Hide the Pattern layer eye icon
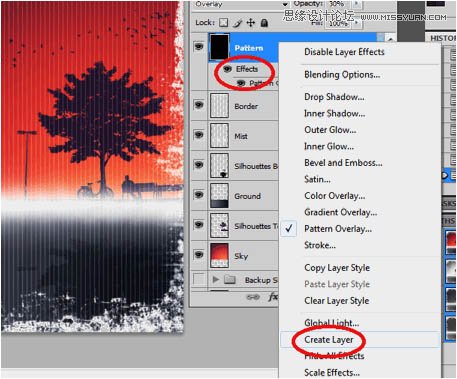 (x=199, y=46)
